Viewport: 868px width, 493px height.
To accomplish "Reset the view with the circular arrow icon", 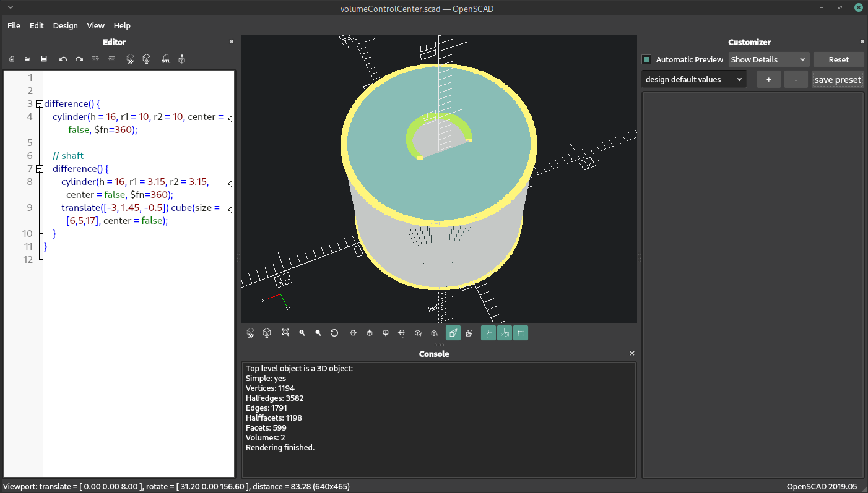I will [334, 333].
